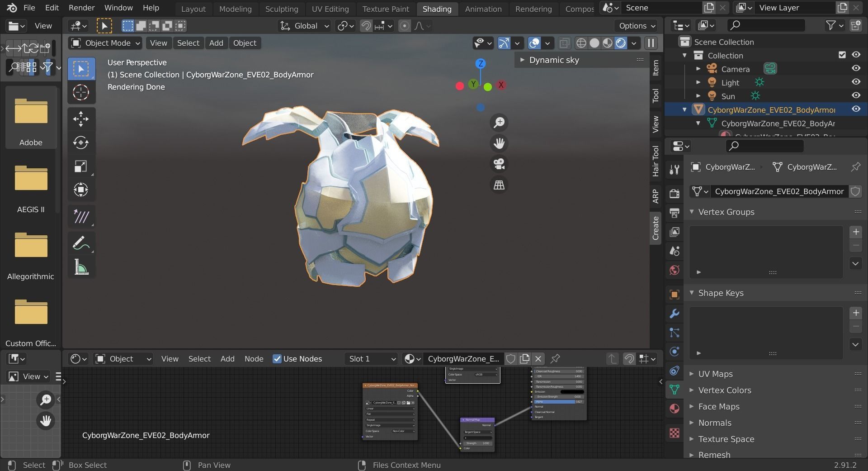Click the mesh name field CyborgWarZone_EVE02_BodyArmor

tap(779, 191)
